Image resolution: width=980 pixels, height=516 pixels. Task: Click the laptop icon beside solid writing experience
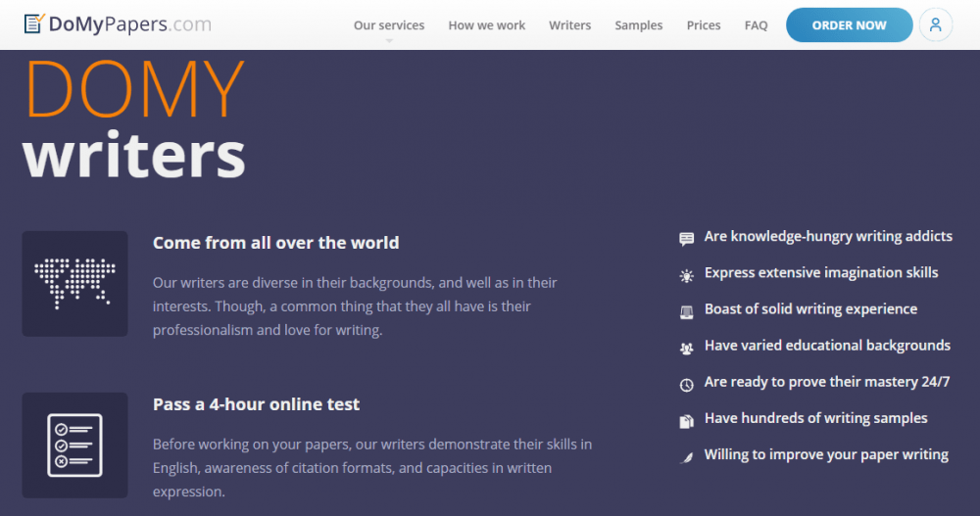[686, 311]
